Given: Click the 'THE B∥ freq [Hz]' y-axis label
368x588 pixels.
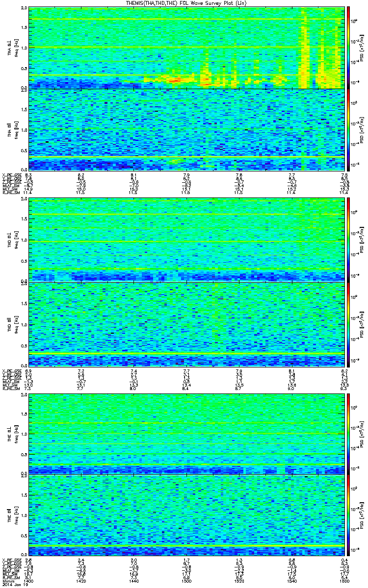Looking at the screenshot, I should [12, 515].
